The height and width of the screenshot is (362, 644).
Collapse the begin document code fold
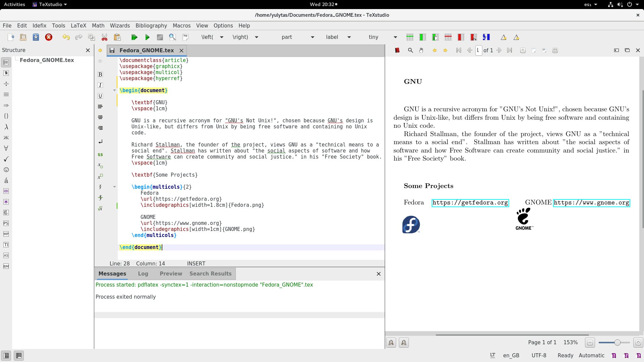point(115,90)
